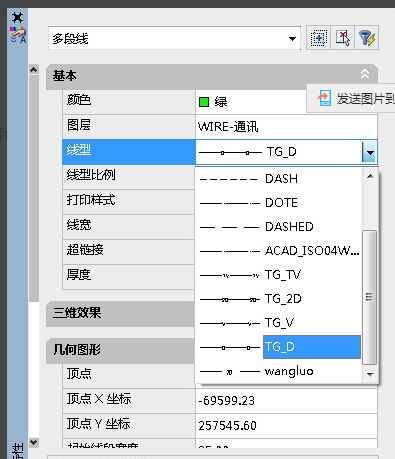Viewport: 395px width, 459px height.
Task: Edit 顶点 Y 坐标 value 257545.60
Action: coord(286,426)
